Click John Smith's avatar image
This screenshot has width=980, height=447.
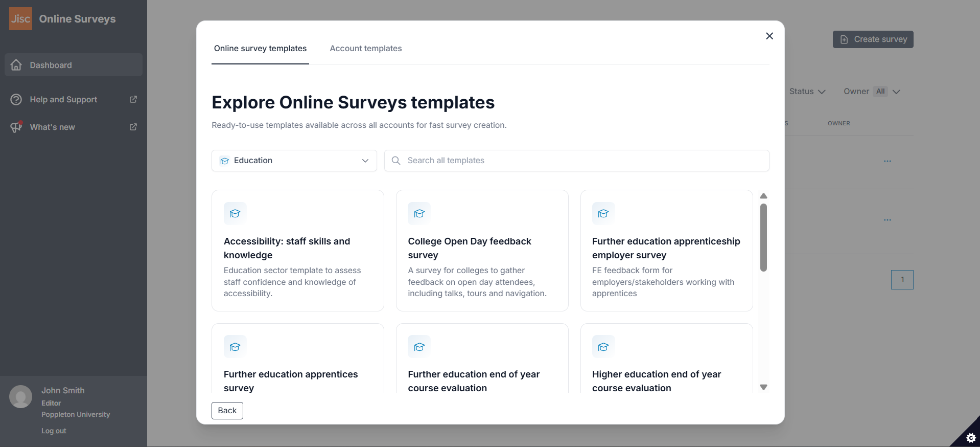coord(21,396)
